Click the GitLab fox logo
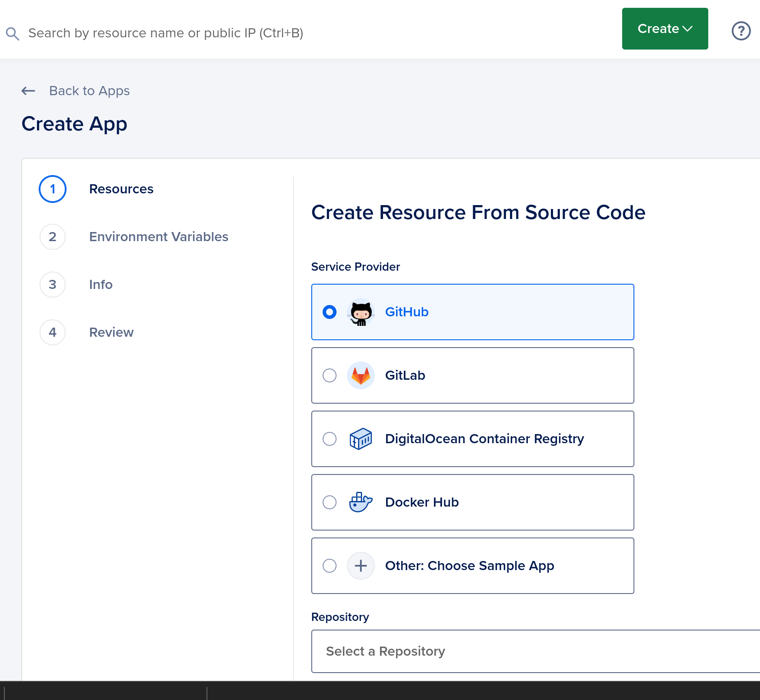The image size is (760, 700). coord(361,375)
